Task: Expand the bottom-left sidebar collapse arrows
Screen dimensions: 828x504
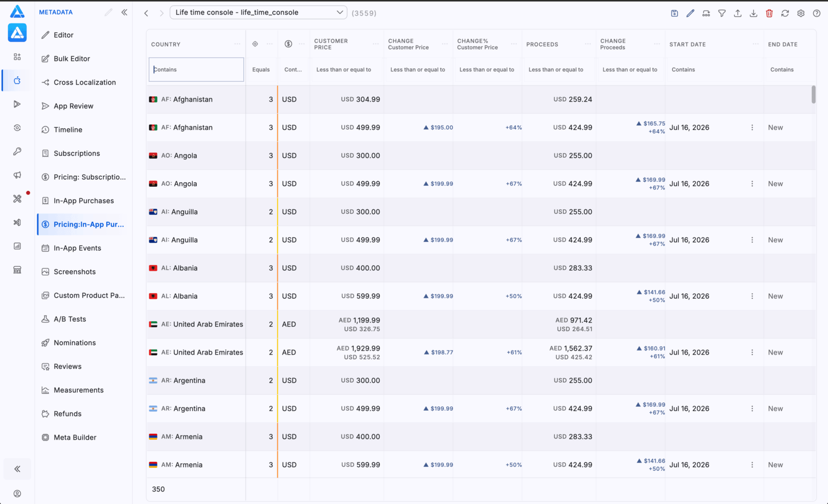Action: tap(17, 469)
